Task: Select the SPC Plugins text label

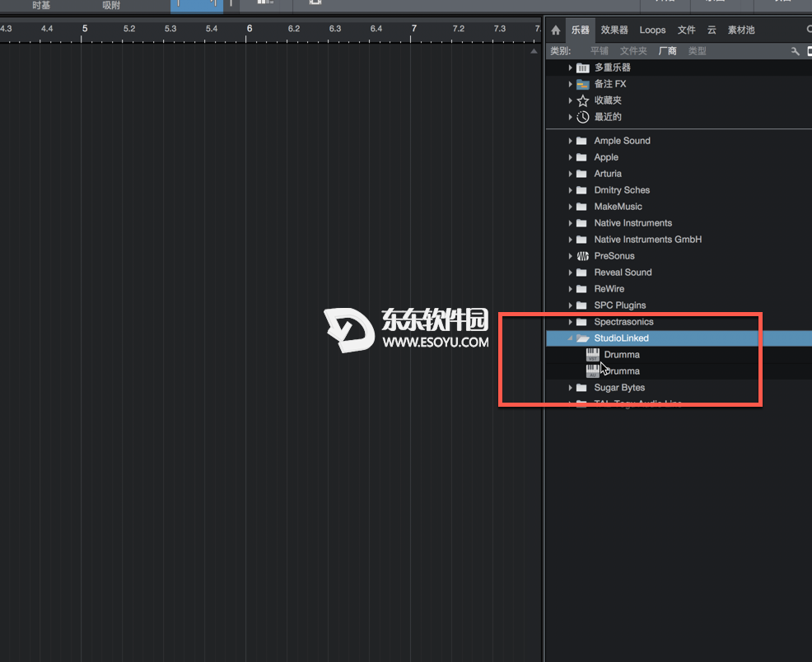Action: click(x=620, y=305)
